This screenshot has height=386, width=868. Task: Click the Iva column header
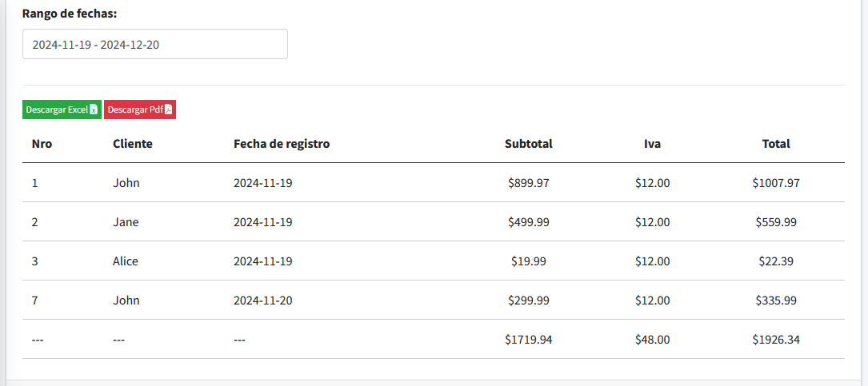click(x=653, y=144)
